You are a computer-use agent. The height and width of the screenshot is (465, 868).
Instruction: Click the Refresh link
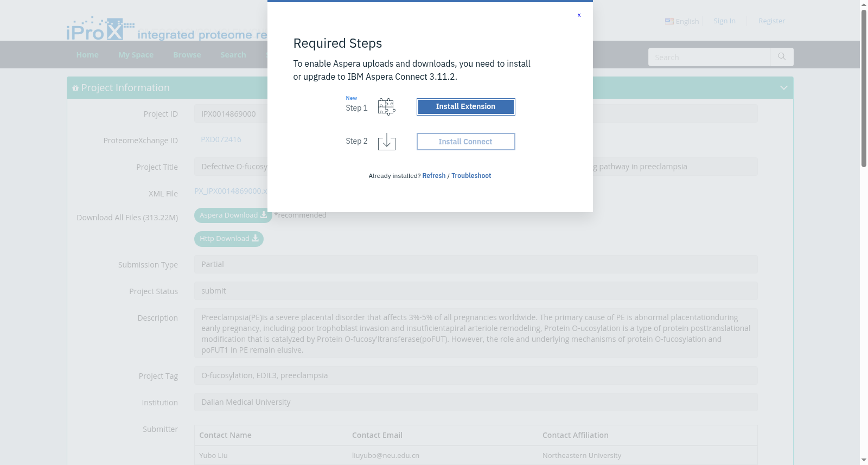(x=434, y=176)
